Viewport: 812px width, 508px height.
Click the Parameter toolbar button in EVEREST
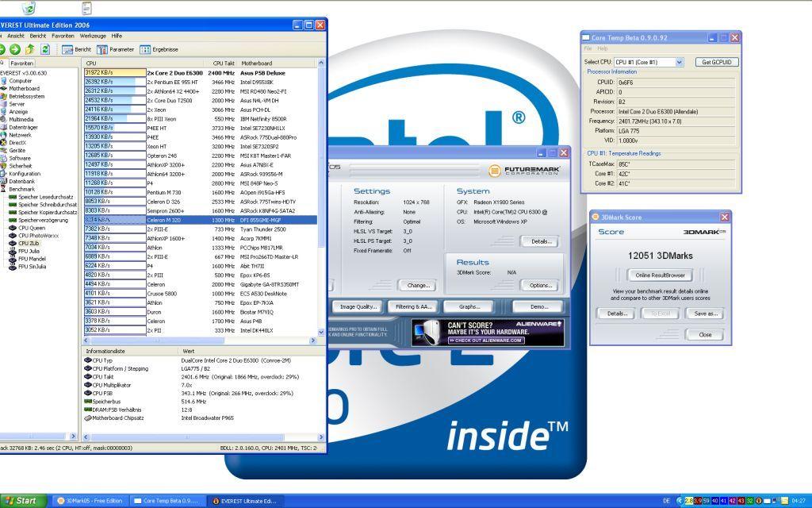click(x=116, y=50)
